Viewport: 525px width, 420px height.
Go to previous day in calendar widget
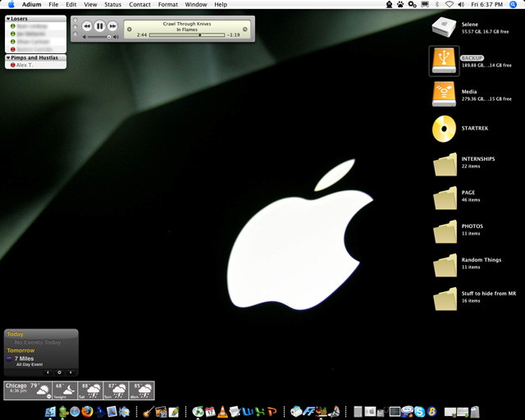coord(48,372)
